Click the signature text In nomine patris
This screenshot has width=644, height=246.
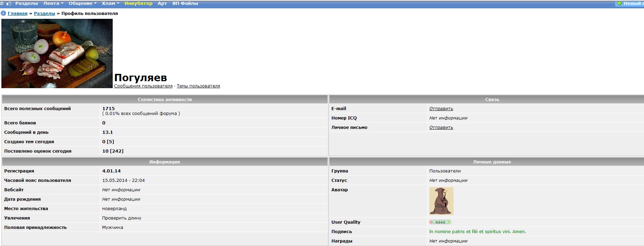(x=478, y=231)
